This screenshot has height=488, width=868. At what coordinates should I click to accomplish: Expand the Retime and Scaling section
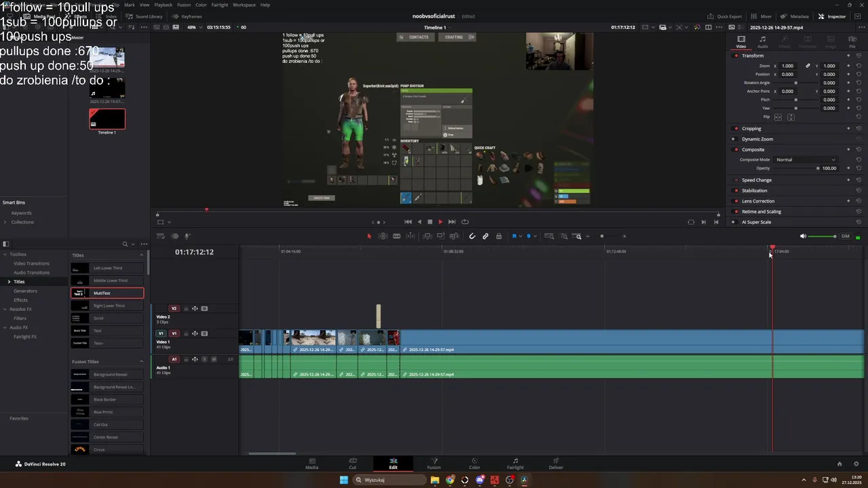(762, 211)
